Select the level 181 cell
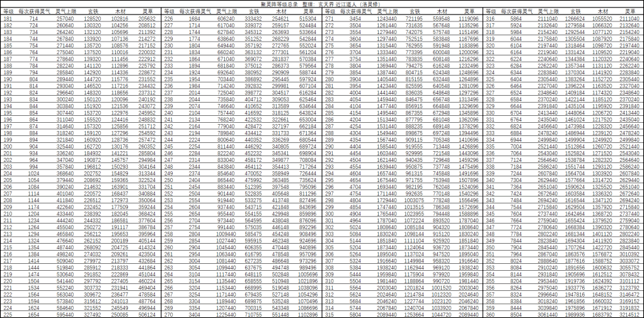644x318 pixels. point(8,20)
